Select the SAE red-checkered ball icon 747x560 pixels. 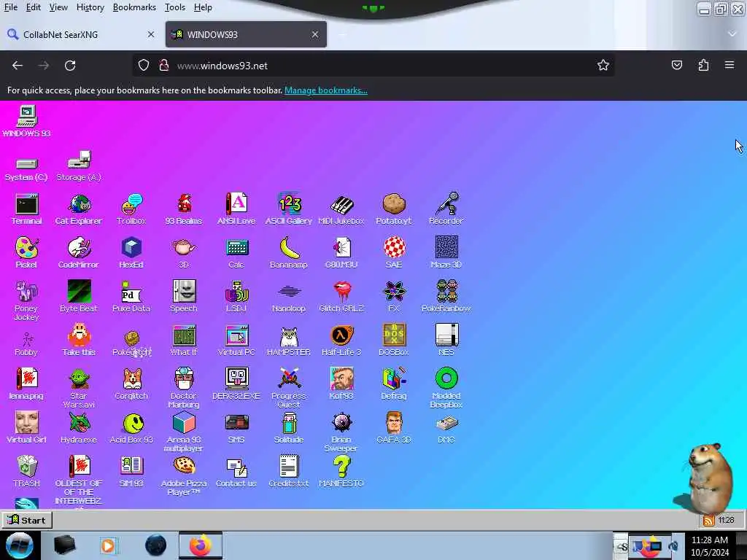pyautogui.click(x=394, y=253)
